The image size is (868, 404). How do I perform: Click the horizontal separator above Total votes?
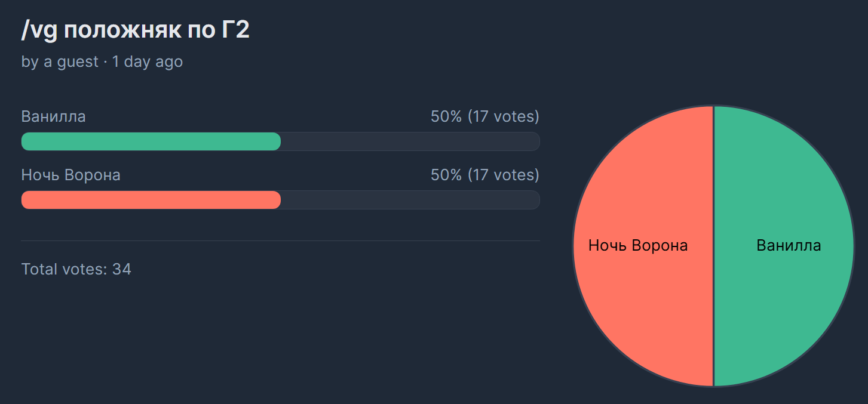click(x=280, y=240)
